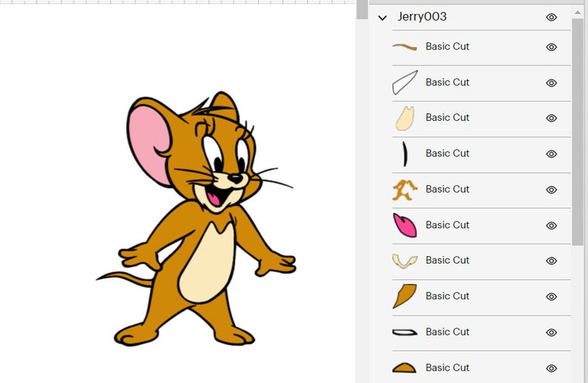
Task: Hide the brown dome shape layer
Action: (551, 368)
